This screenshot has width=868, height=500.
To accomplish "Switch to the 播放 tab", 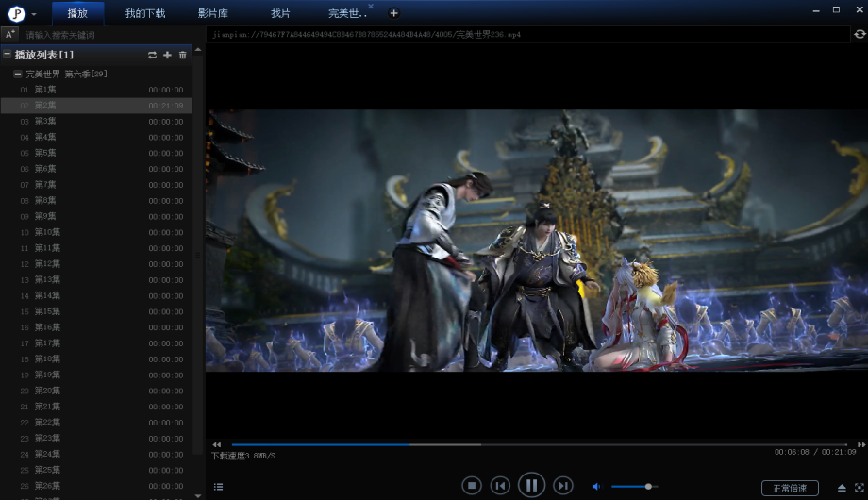I will coord(77,13).
